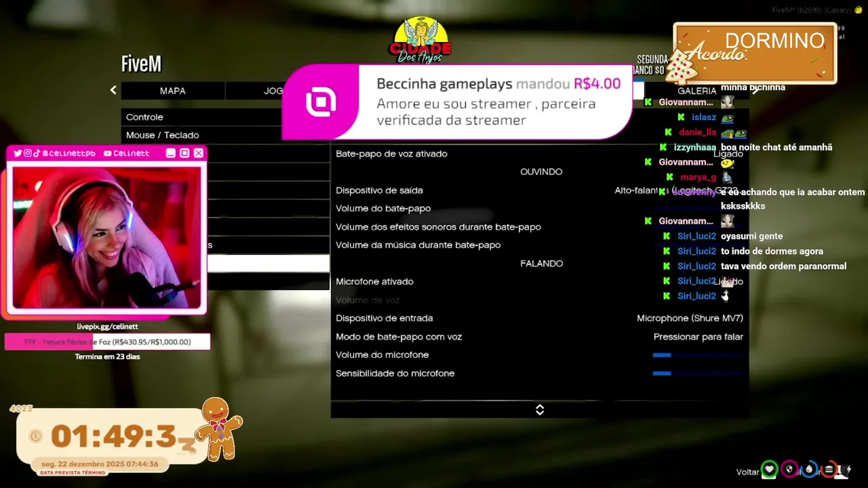Click chat message 'oyasumi gente'

(751, 236)
